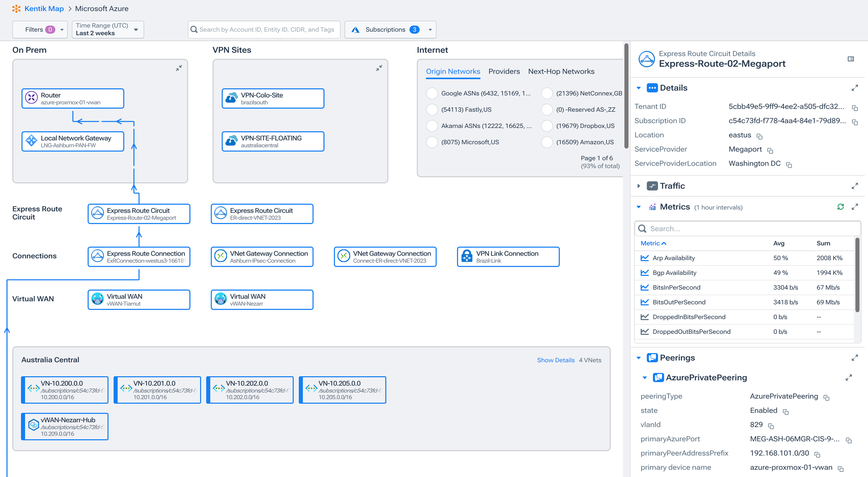
Task: Expand the Traffic section
Action: [x=639, y=186]
